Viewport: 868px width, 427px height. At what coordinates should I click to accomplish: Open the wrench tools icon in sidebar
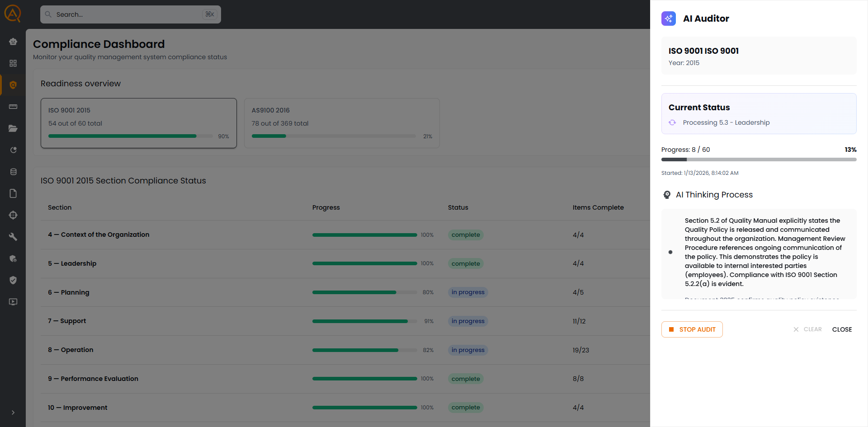click(x=13, y=237)
